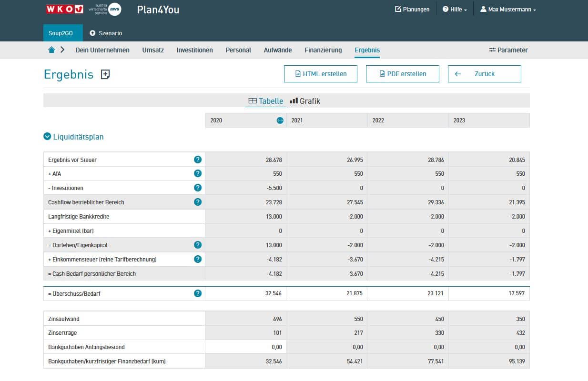Open the Investitionen tab
This screenshot has width=588, height=381.
(194, 50)
